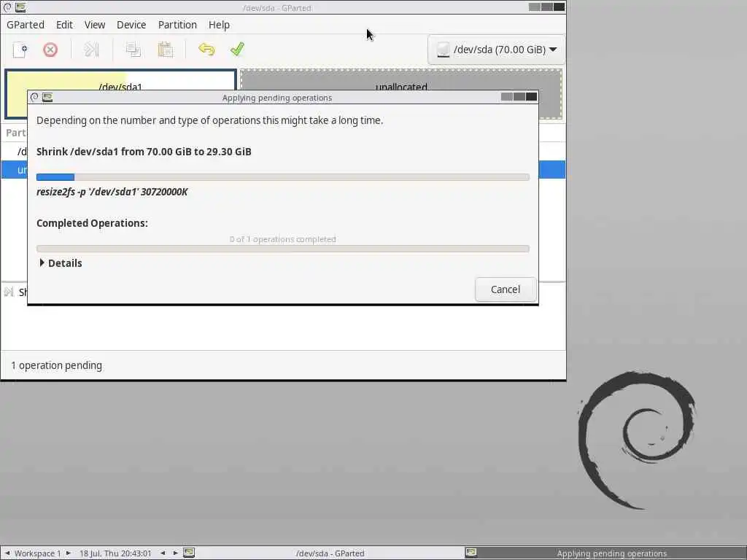Click the app icon in the Applying dialog title bar
The height and width of the screenshot is (560, 747).
tap(47, 97)
